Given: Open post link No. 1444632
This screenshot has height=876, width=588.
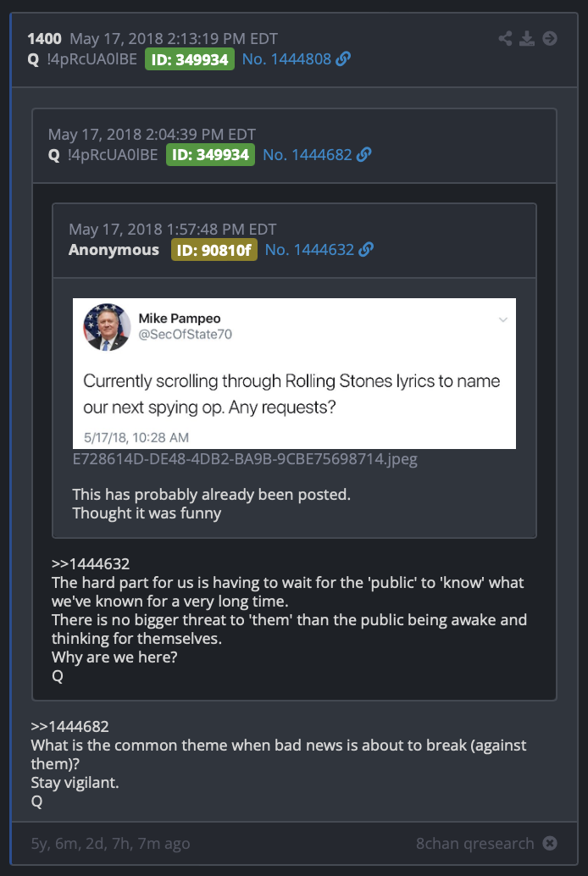Looking at the screenshot, I should (309, 250).
